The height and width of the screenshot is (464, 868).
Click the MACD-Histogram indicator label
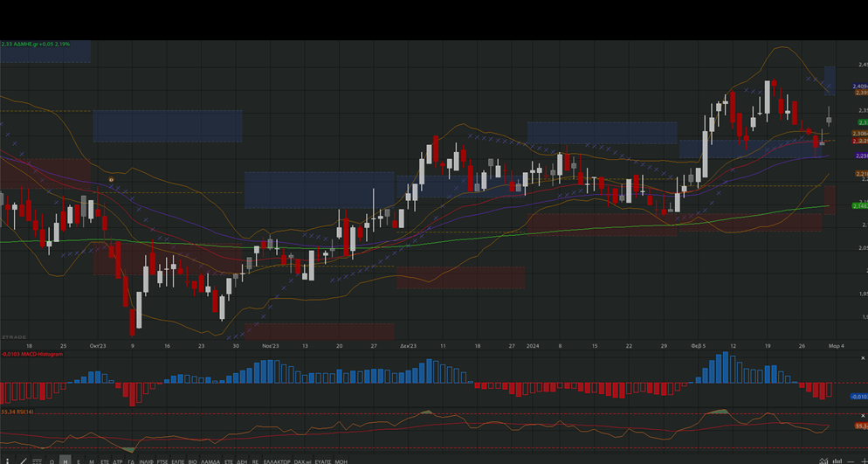32,354
